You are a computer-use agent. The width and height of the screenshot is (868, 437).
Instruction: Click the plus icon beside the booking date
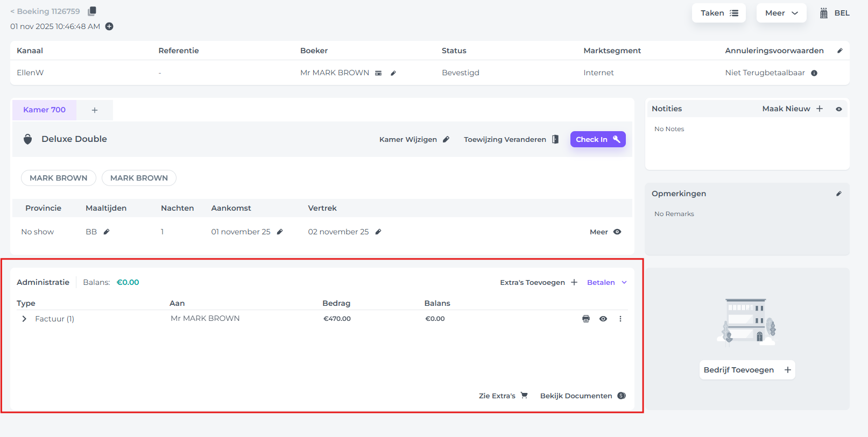(109, 26)
